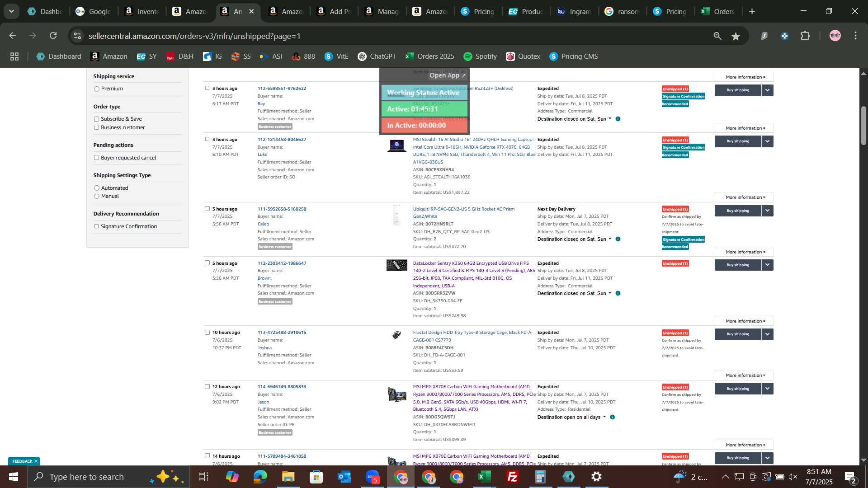The height and width of the screenshot is (488, 868).
Task: Bookmark this page with the star icon
Action: 736,36
